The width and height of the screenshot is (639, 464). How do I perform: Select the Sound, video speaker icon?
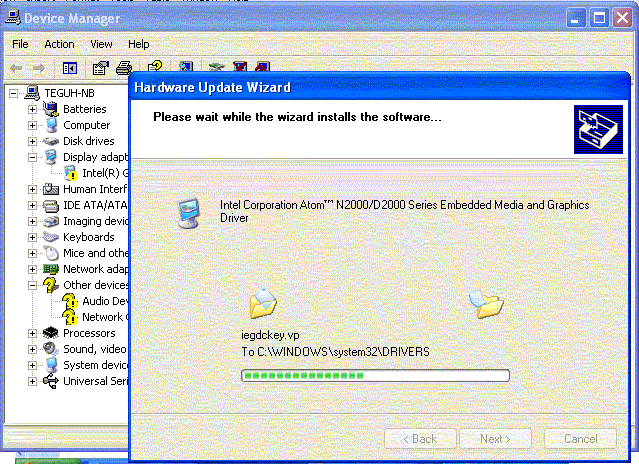coord(51,349)
